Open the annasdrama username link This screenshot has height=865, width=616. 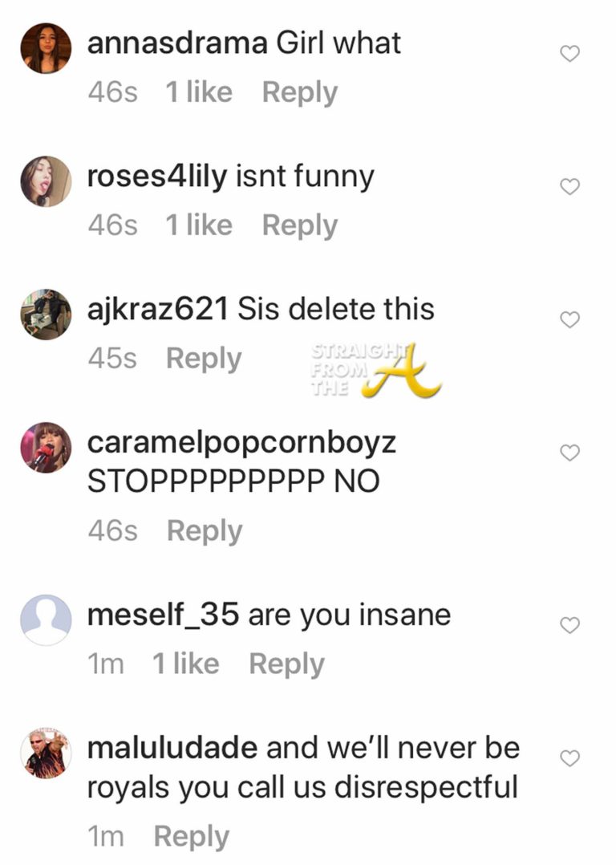[176, 43]
